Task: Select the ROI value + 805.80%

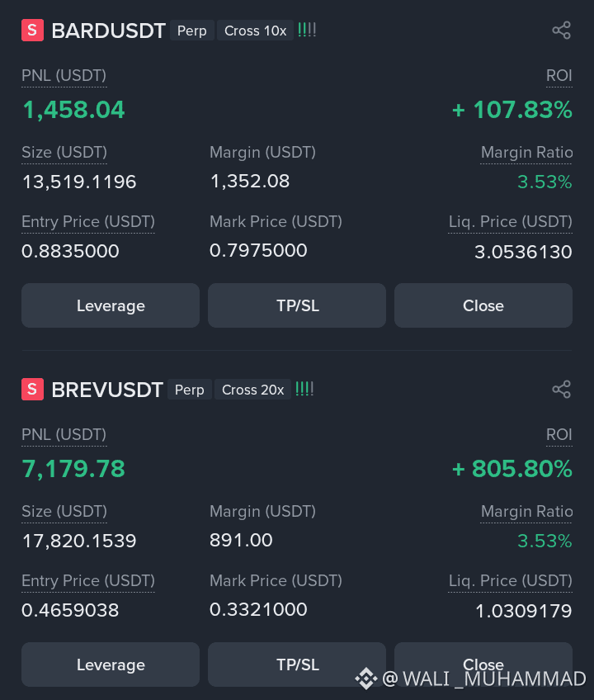Action: [511, 469]
